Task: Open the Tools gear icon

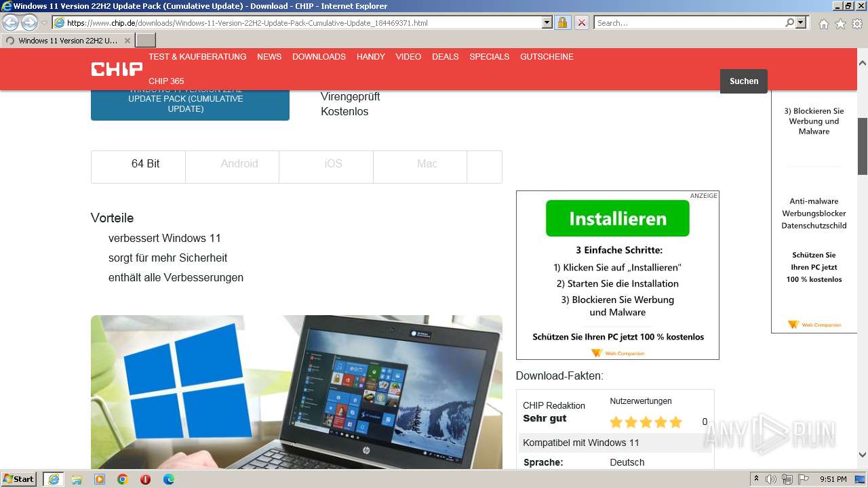Action: pos(857,24)
